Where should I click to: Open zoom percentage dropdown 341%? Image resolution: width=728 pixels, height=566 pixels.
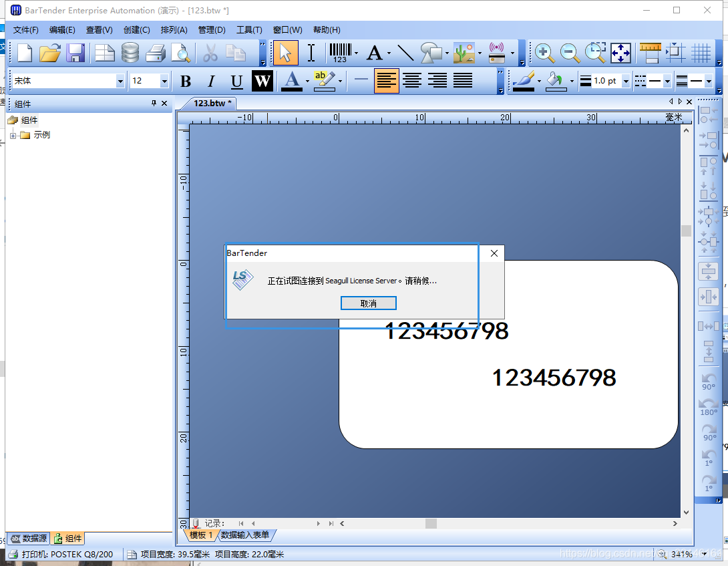pos(705,554)
